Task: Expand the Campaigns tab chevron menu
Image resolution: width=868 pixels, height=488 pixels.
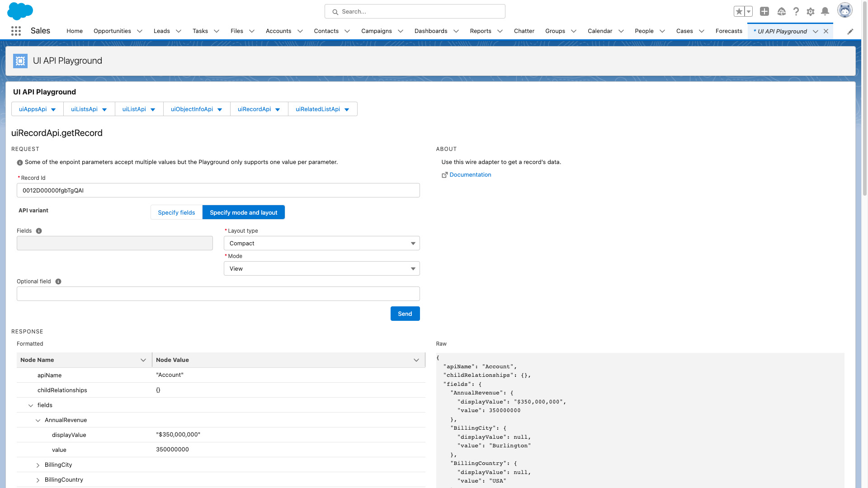Action: point(401,31)
